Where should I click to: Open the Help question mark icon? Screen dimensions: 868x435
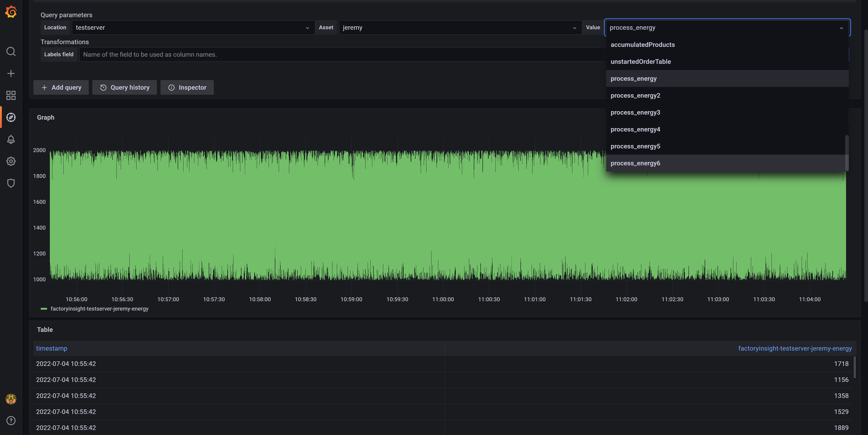pos(11,421)
